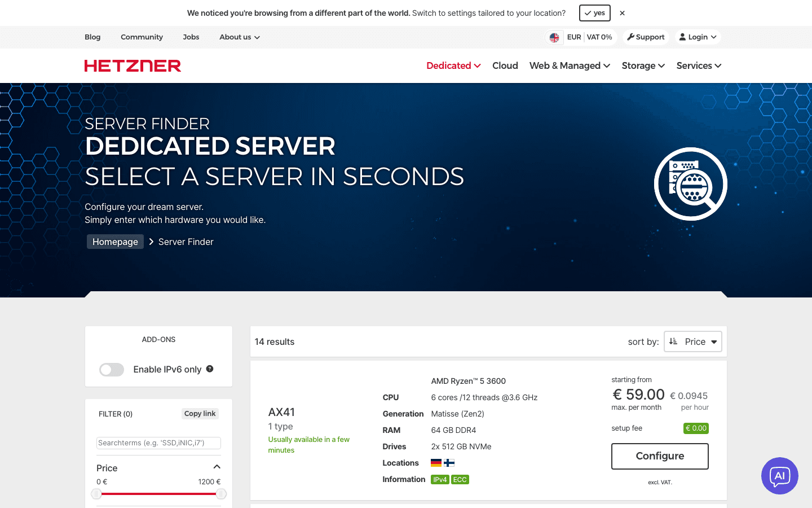Click the Hetzner logo
Screen dimensions: 812x508
pos(133,66)
